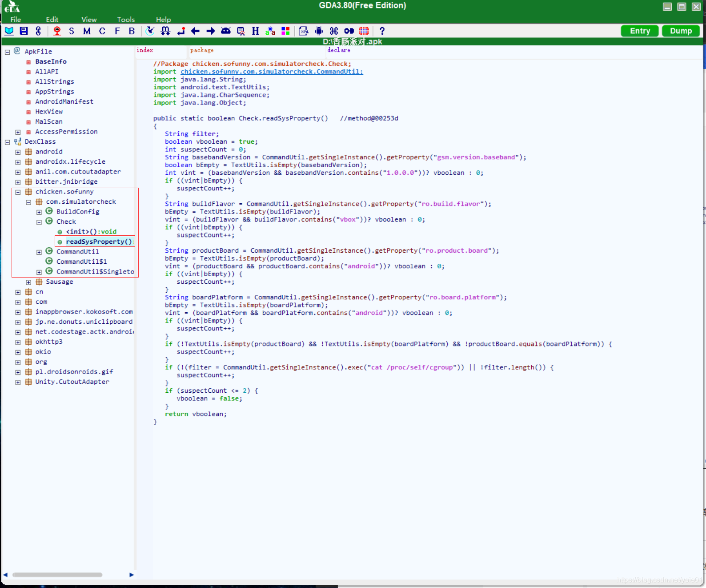This screenshot has height=588, width=706.
Task: Click the open file book icon
Action: [9, 31]
